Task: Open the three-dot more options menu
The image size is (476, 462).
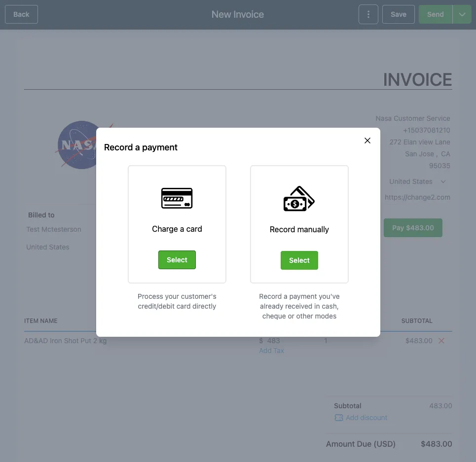Action: 368,14
